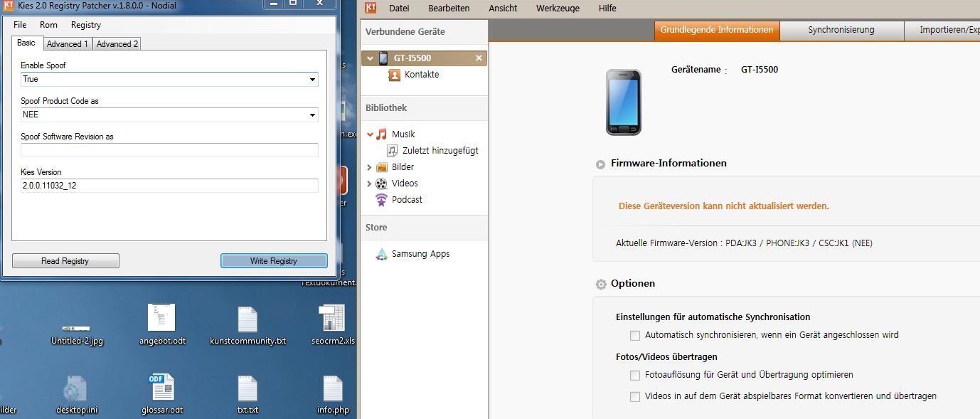Expand the Videos library section

(369, 184)
